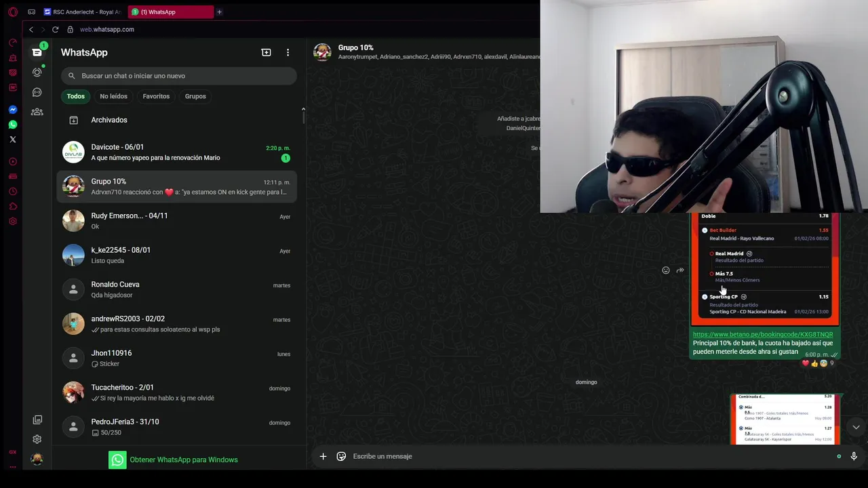Click the Grupo 10% header avatar

point(322,52)
